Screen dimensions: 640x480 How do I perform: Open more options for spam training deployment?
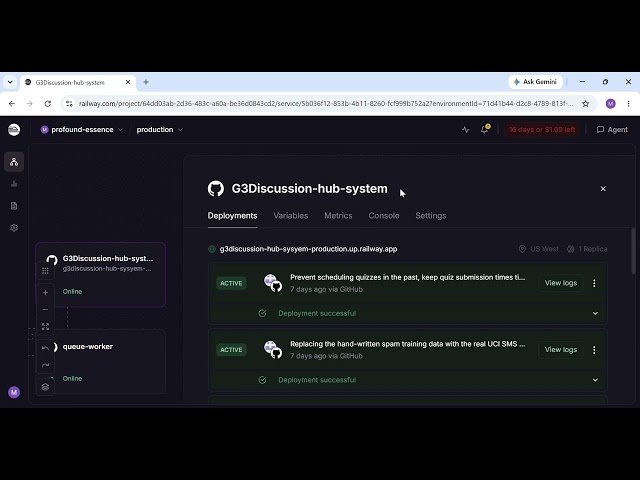(594, 350)
